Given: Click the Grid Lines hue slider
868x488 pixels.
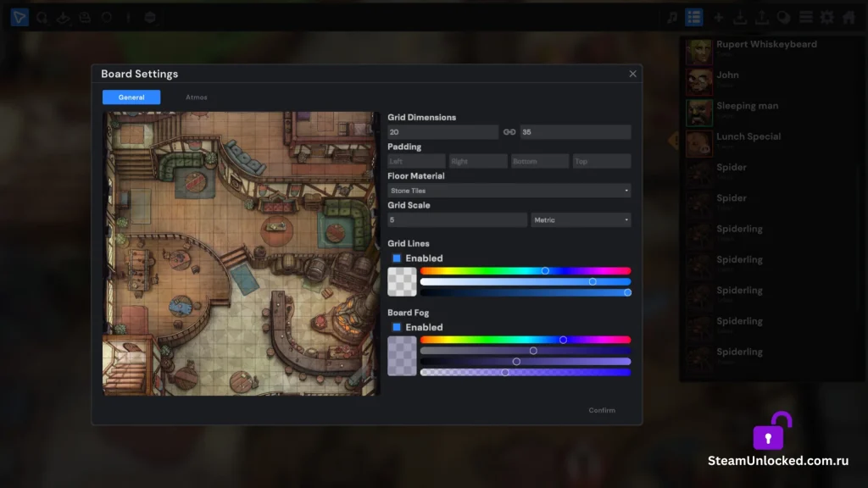Looking at the screenshot, I should tap(526, 271).
